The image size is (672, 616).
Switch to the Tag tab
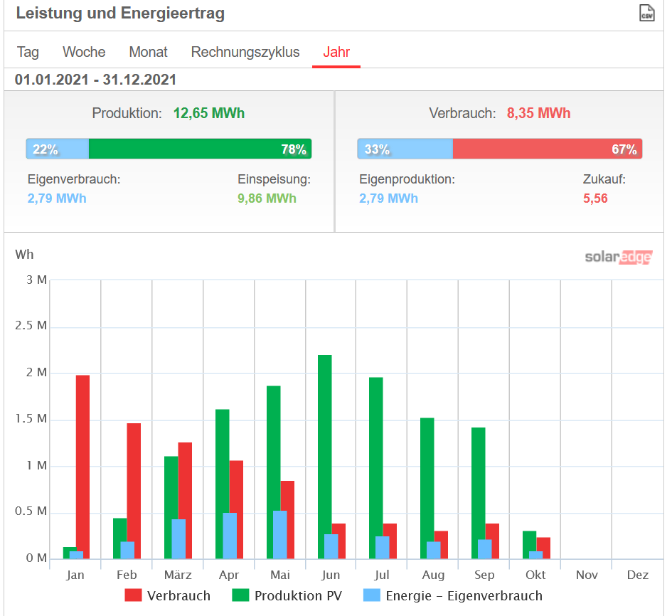(28, 52)
